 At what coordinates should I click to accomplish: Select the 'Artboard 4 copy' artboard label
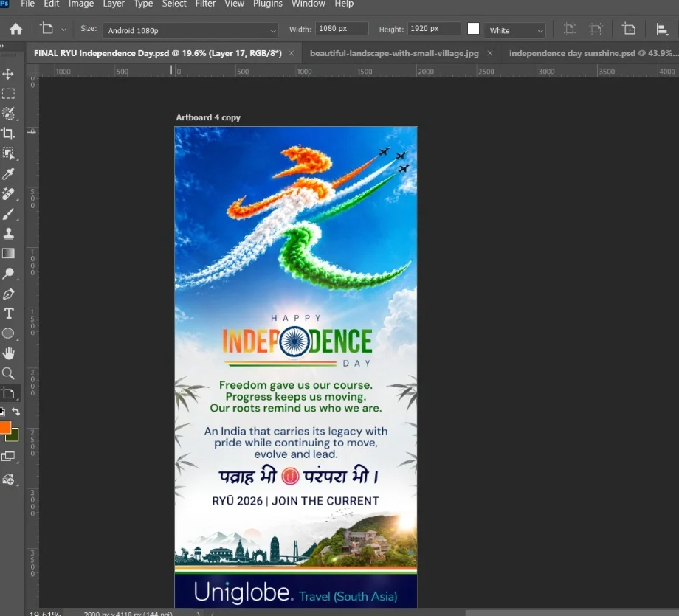point(208,117)
